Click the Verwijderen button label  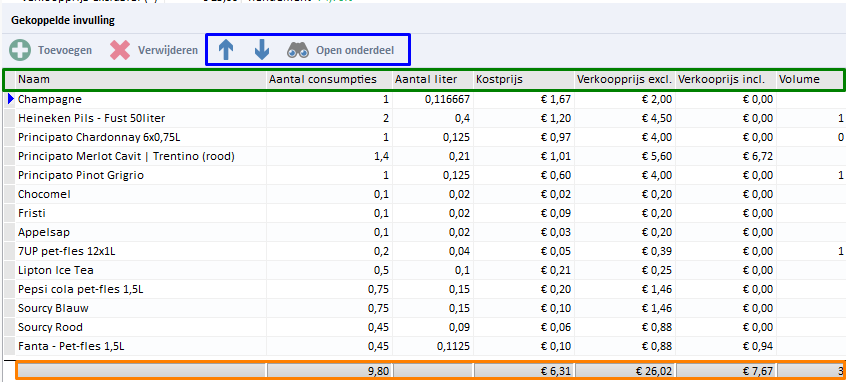tap(168, 51)
